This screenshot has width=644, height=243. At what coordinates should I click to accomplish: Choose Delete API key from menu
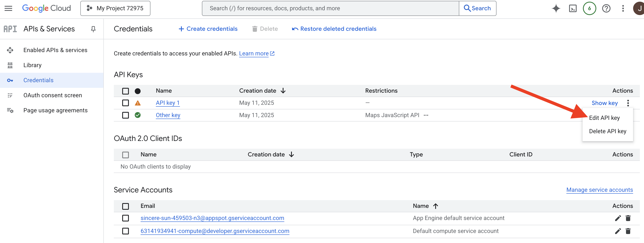608,131
